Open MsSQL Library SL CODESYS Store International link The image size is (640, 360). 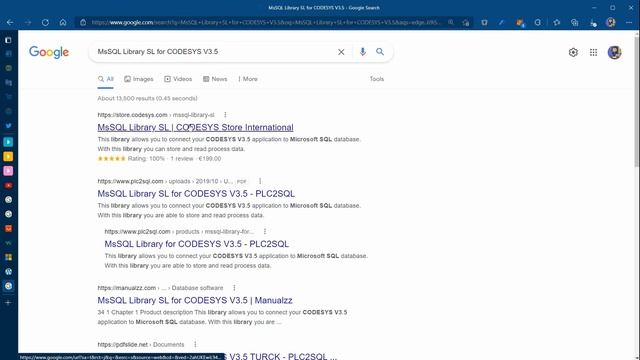click(195, 127)
